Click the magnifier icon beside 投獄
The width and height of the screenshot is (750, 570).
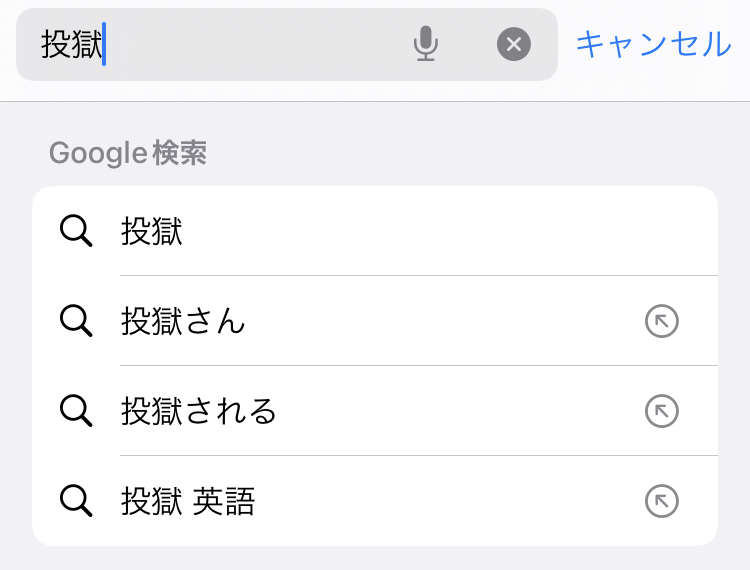click(x=76, y=231)
